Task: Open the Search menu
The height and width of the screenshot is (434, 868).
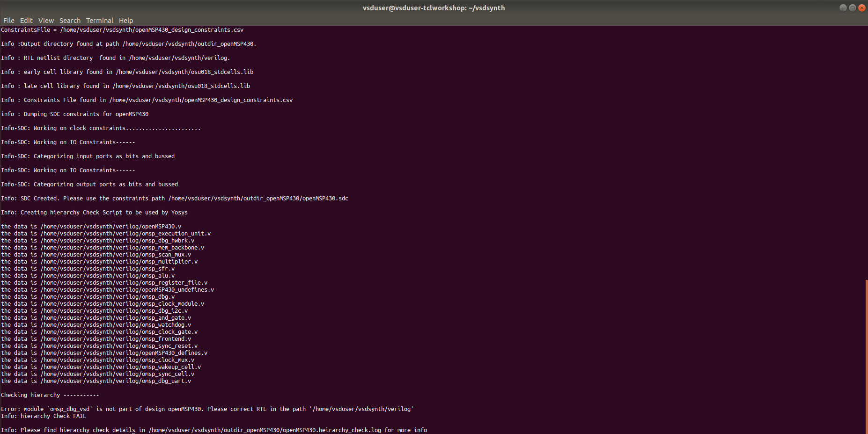Action: click(70, 20)
